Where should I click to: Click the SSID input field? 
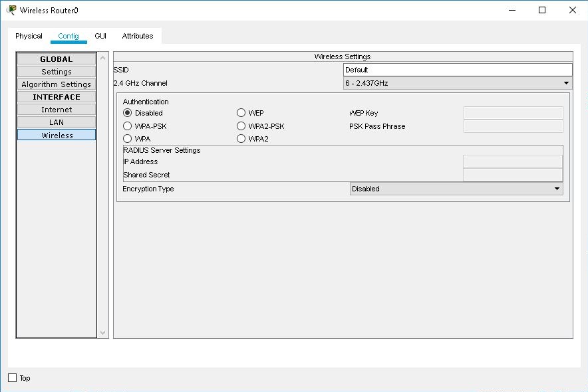[457, 69]
